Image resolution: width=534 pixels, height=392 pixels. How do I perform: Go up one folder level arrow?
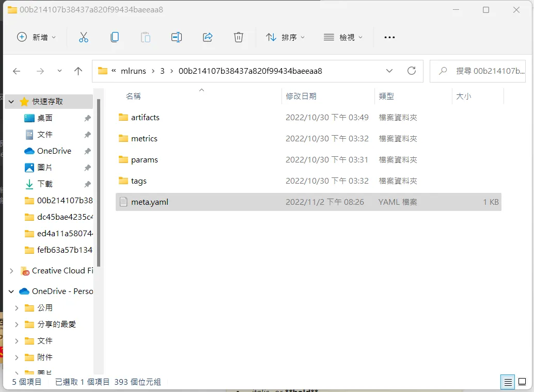[78, 71]
